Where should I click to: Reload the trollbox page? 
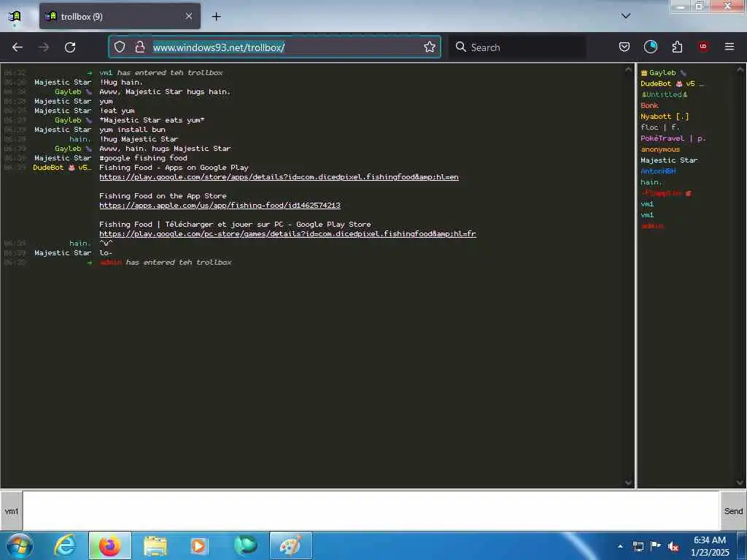pos(70,47)
